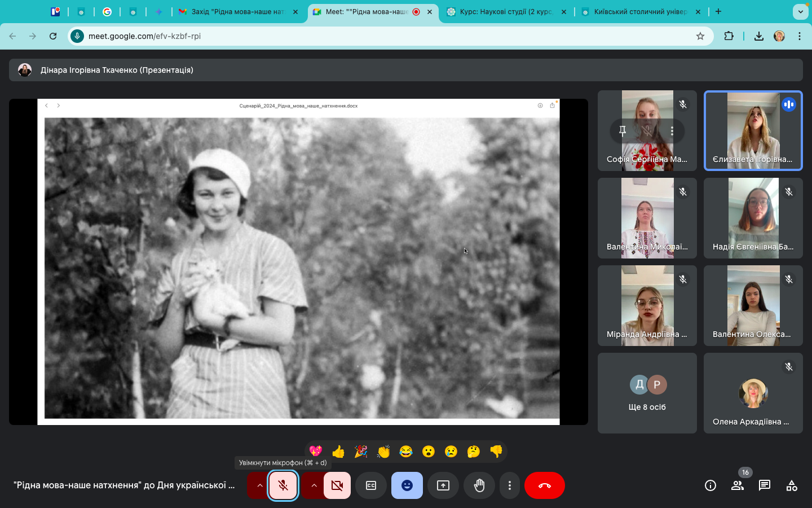Expand audio settings chevron beside microphone

pos(259,485)
